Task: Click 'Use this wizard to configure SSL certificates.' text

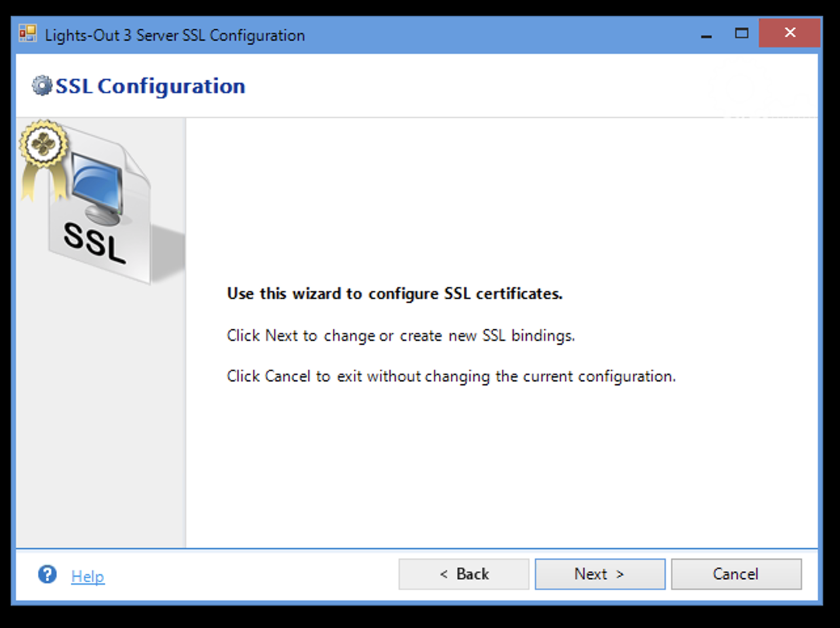Action: [x=394, y=294]
